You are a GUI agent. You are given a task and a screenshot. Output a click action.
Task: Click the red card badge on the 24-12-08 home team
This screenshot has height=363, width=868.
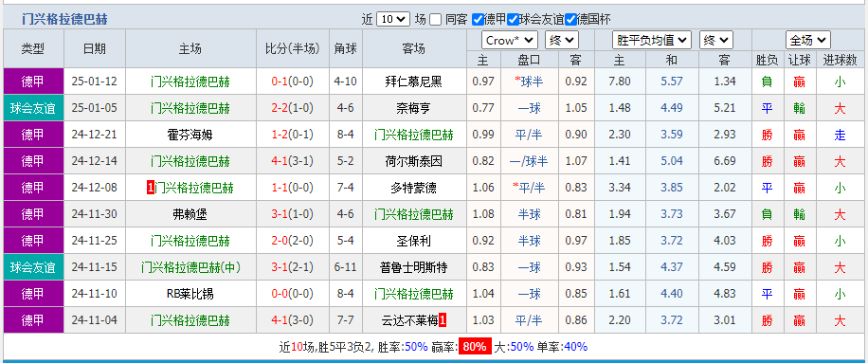click(x=150, y=188)
